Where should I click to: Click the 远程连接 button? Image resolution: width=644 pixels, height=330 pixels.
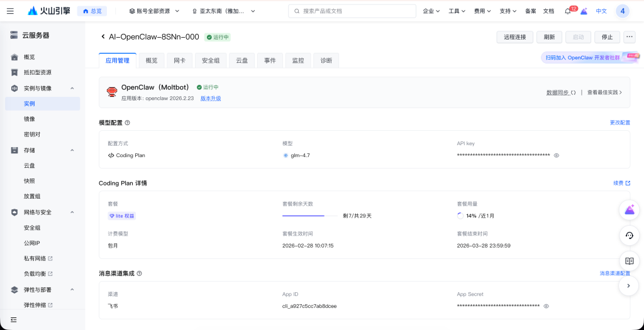pos(514,37)
